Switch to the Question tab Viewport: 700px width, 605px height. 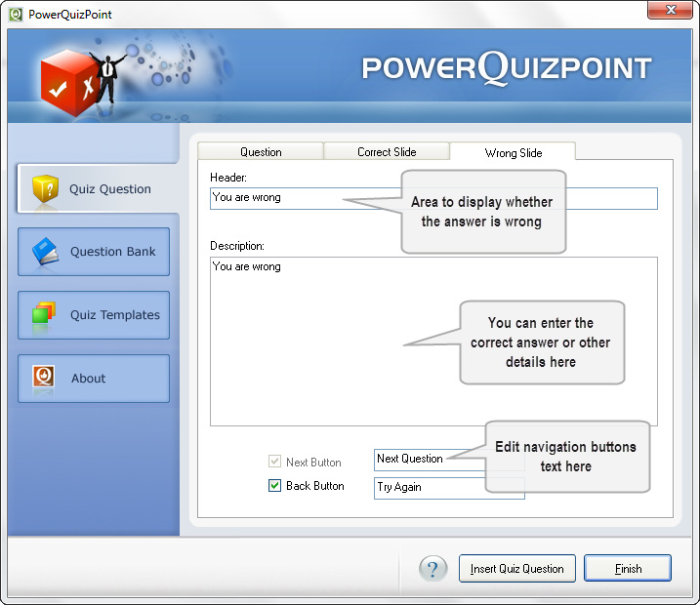[x=261, y=152]
